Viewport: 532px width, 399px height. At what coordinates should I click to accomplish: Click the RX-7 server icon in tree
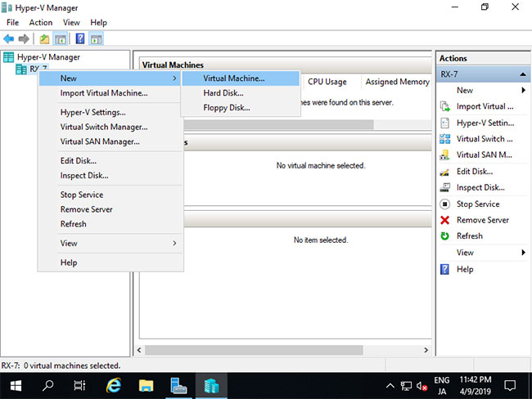tap(21, 69)
